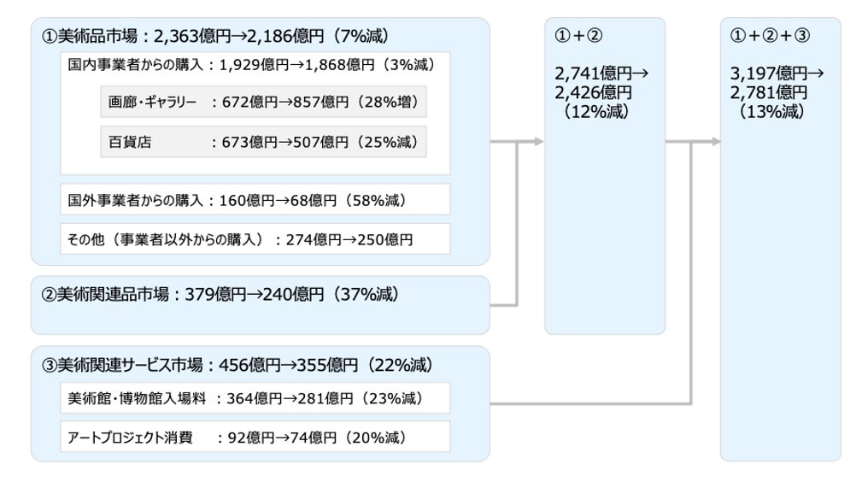
Task: Click the horizontal connector line leaving the ③ panel
Action: 589,404
